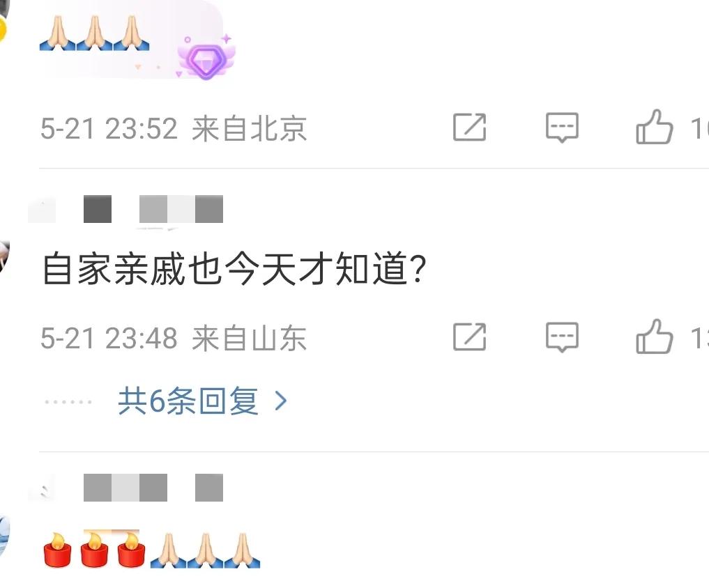Reply to the Shandong comment via bubble icon

tap(562, 337)
